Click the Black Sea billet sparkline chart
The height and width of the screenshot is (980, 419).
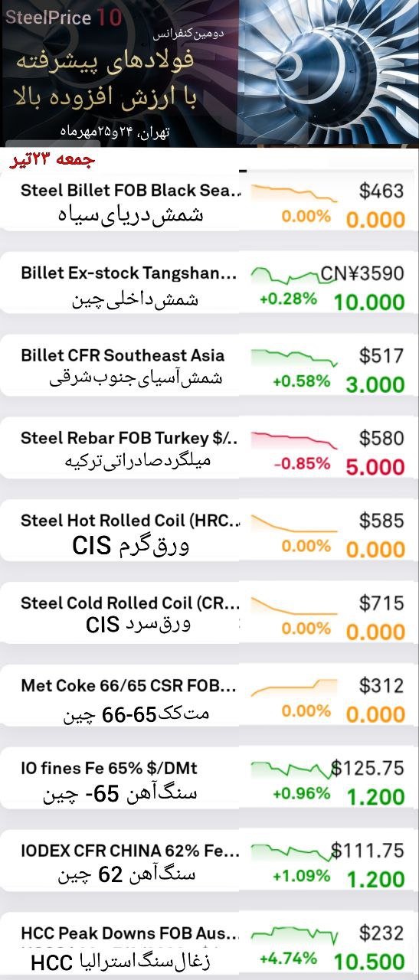click(294, 193)
